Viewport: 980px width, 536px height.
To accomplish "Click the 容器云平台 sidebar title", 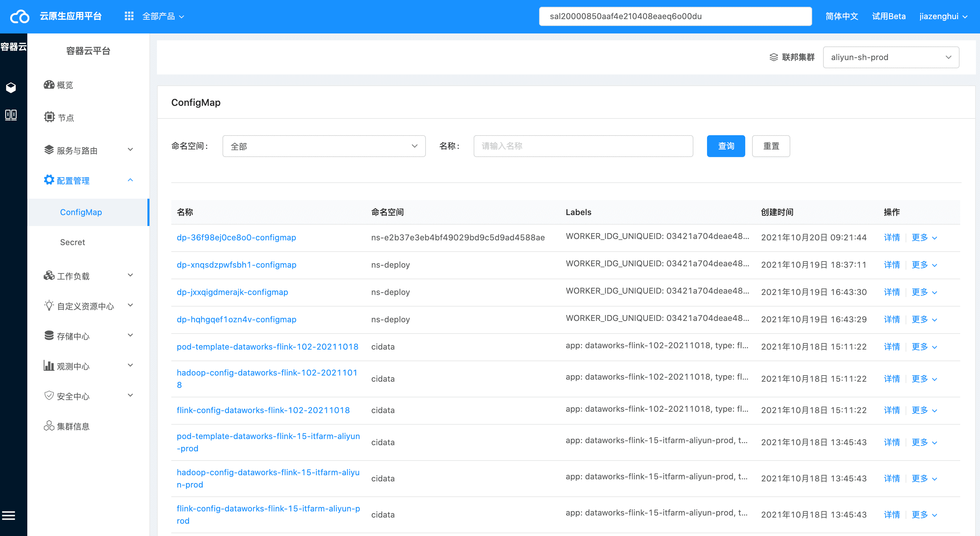I will pyautogui.click(x=88, y=51).
